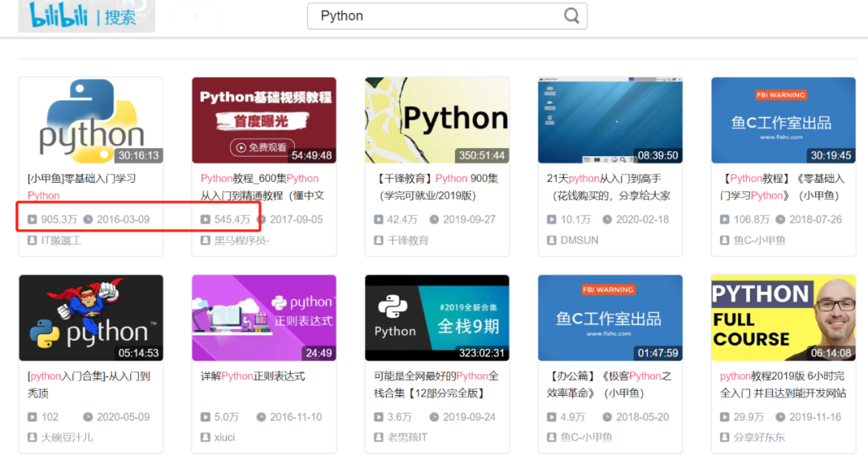Click the play-count icon beside 10.1万

(x=551, y=220)
